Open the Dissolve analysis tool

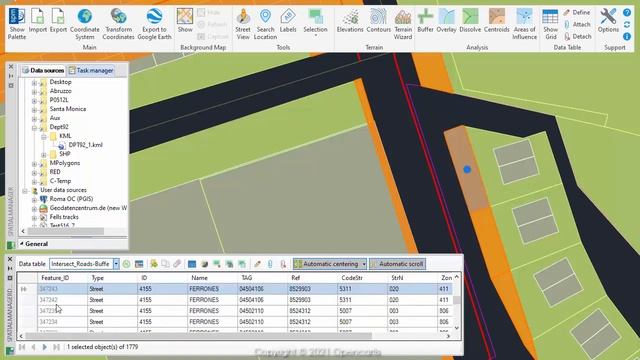pos(470,21)
